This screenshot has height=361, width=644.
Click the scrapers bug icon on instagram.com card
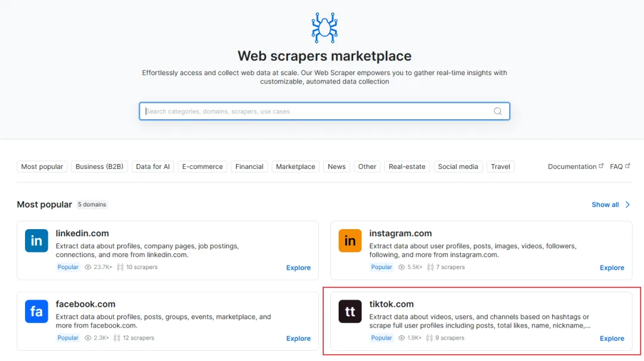[430, 267]
